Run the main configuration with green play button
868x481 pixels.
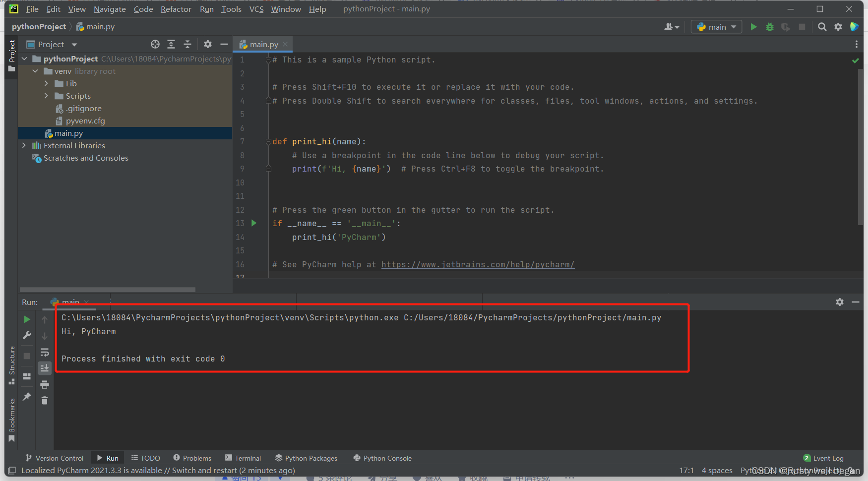[x=753, y=27]
